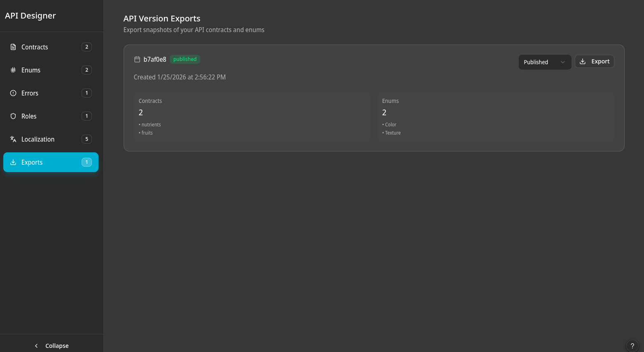Switch to the Localization section
The height and width of the screenshot is (352, 644).
(51, 139)
